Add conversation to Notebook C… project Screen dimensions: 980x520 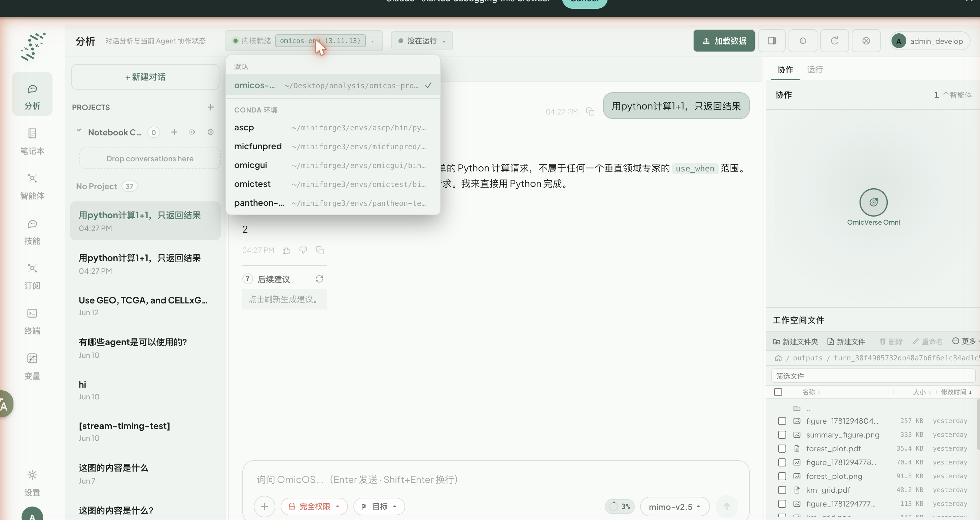click(174, 132)
